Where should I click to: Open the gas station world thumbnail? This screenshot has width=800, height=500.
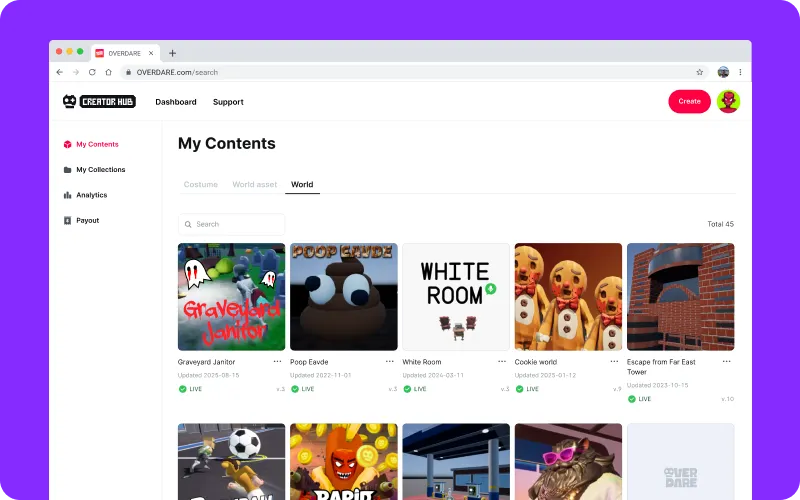click(456, 462)
